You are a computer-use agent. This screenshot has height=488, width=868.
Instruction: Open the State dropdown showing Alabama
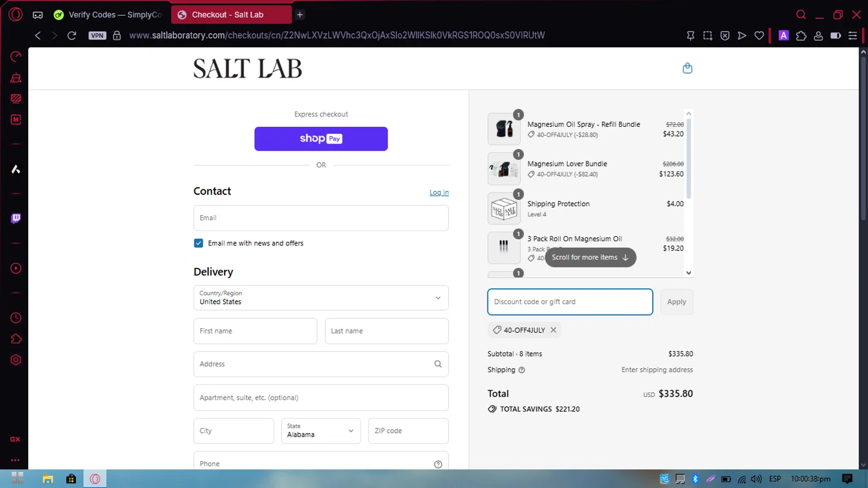[321, 431]
